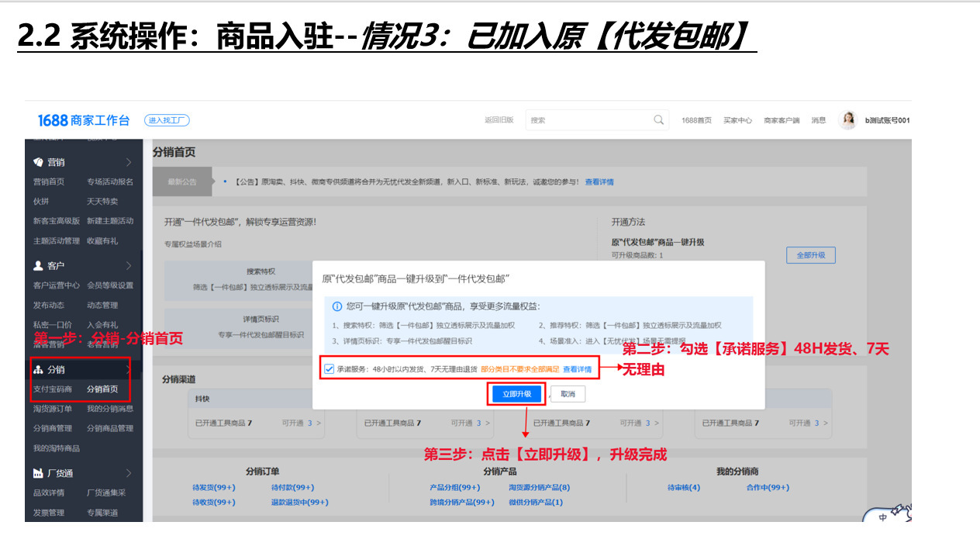The height and width of the screenshot is (553, 980).
Task: Open the 消息 (Messages) item in top bar
Action: 819,119
